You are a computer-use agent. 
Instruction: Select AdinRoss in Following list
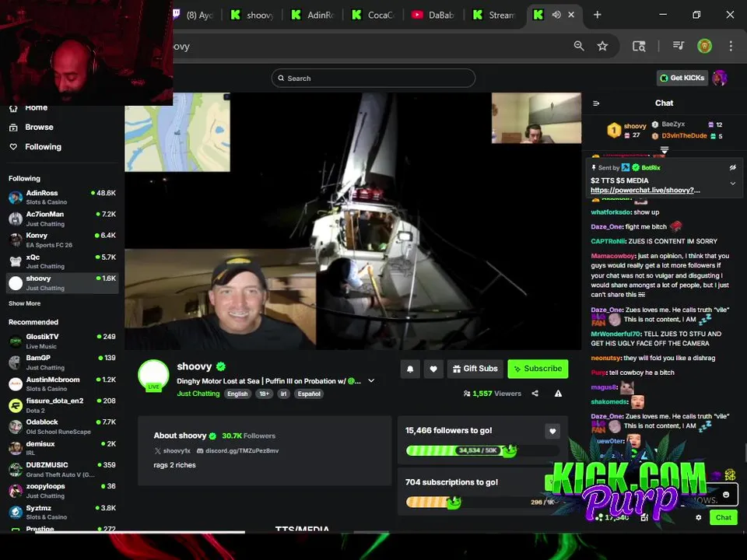62,197
